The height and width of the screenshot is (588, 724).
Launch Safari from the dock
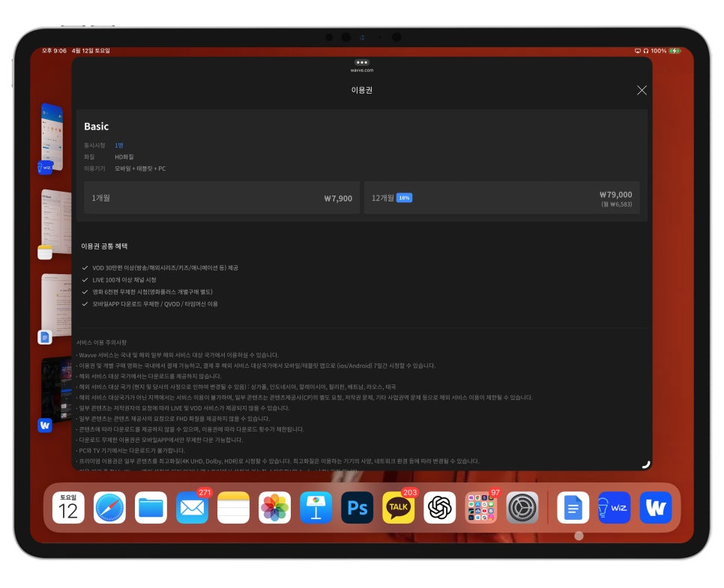109,507
